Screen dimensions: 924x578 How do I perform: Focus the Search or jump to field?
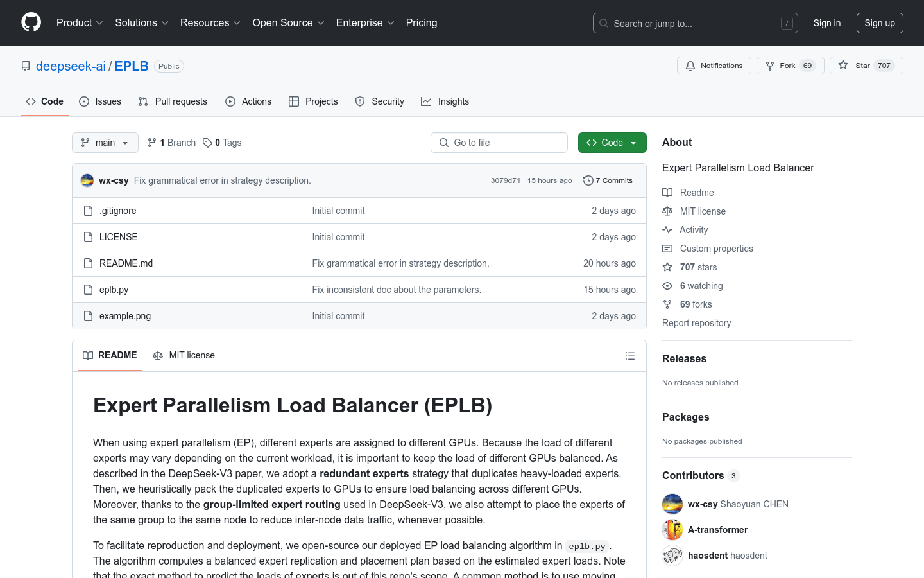pyautogui.click(x=696, y=23)
